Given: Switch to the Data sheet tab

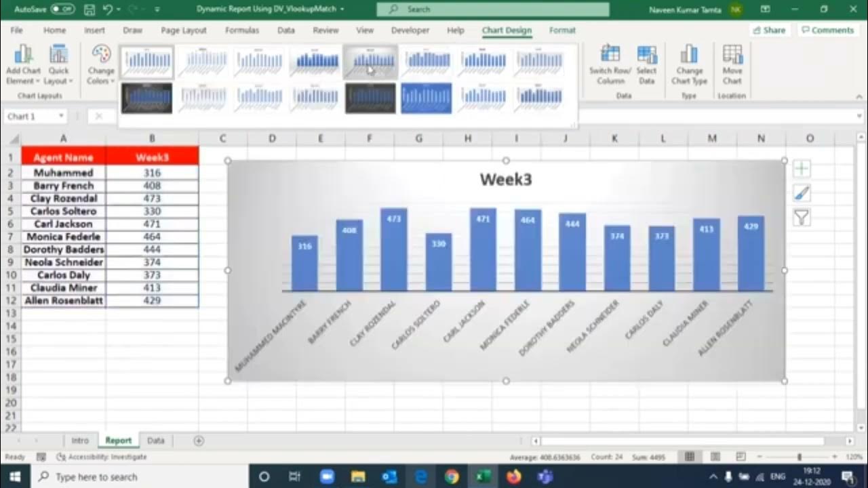Looking at the screenshot, I should tap(156, 441).
